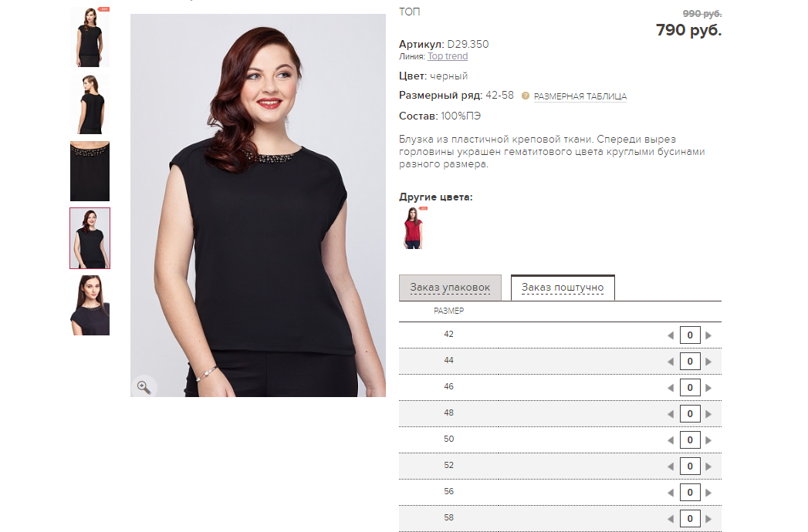Screen dimensions: 808x532
Task: Switch to the Заказ упаковок tab
Action: pyautogui.click(x=450, y=288)
